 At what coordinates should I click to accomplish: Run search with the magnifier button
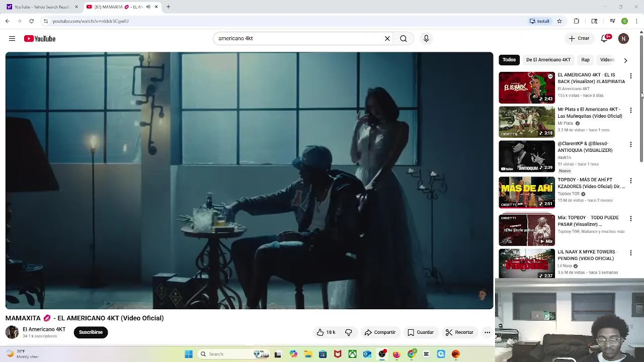click(404, 38)
